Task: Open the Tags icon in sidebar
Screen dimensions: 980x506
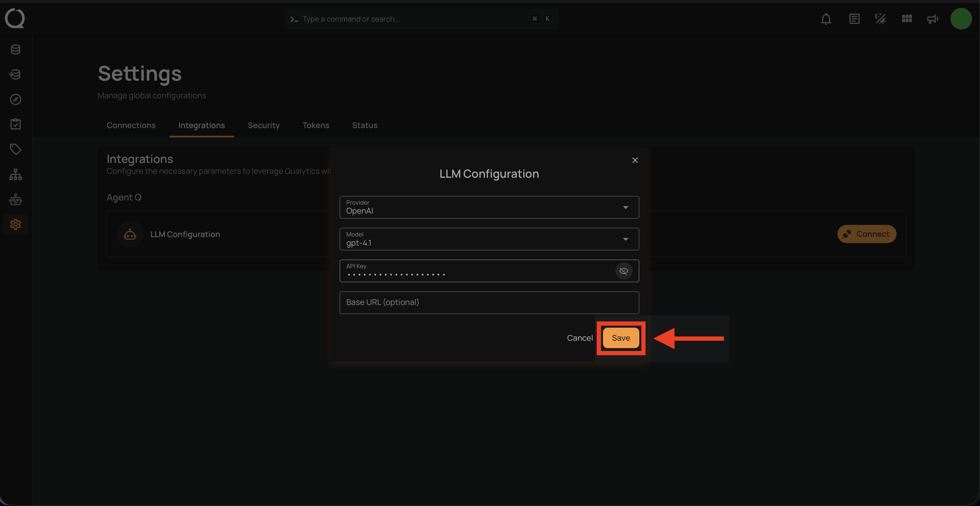Action: tap(16, 149)
